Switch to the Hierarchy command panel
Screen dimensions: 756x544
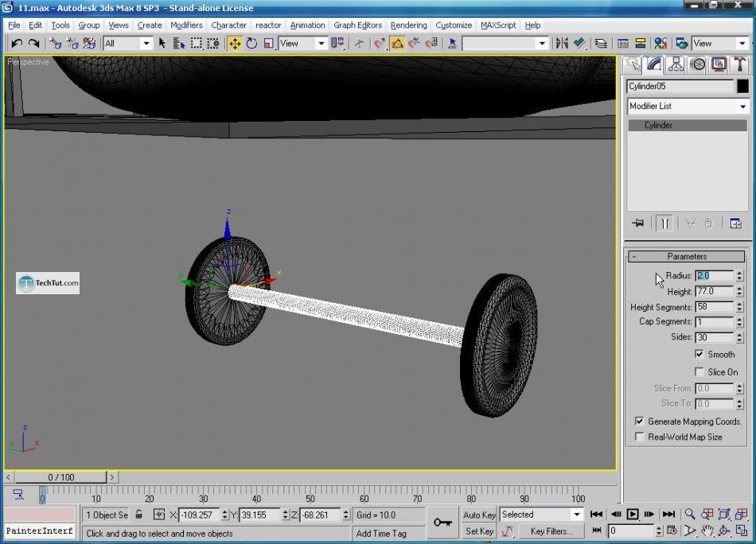(x=676, y=65)
